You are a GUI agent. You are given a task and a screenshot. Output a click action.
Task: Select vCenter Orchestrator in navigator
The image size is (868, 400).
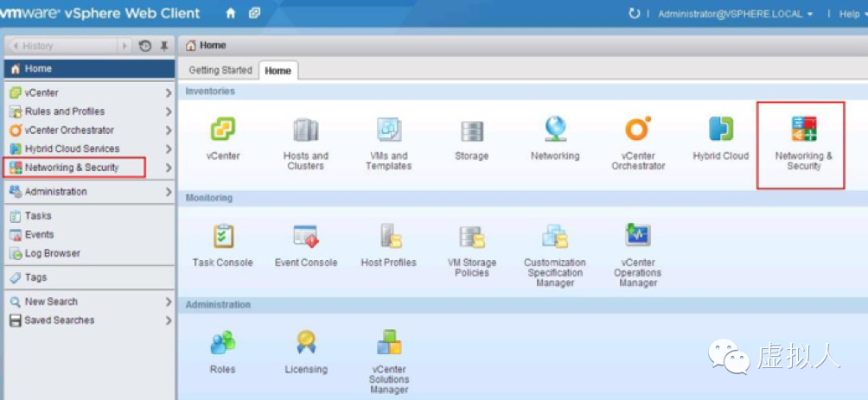[90, 130]
